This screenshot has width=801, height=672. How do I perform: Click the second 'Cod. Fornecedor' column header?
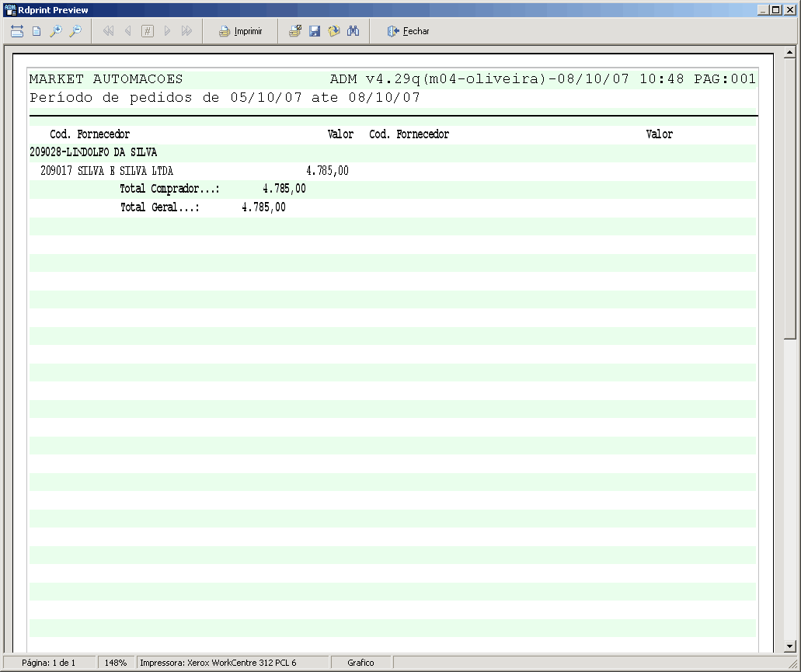(409, 134)
